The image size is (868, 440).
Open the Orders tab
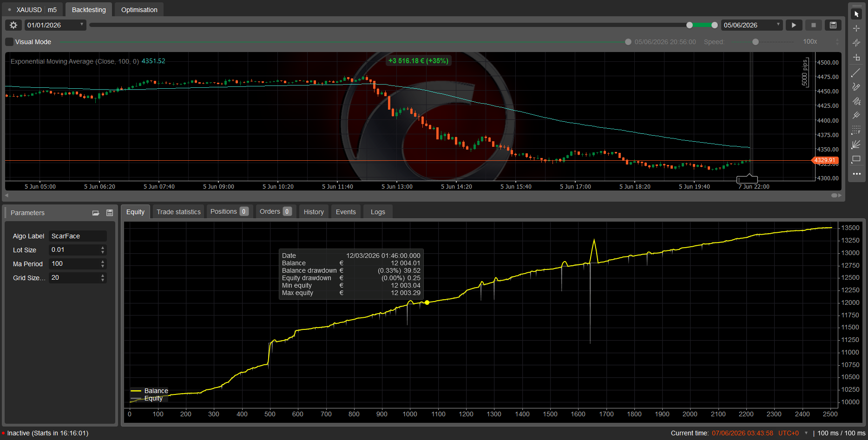coord(276,211)
